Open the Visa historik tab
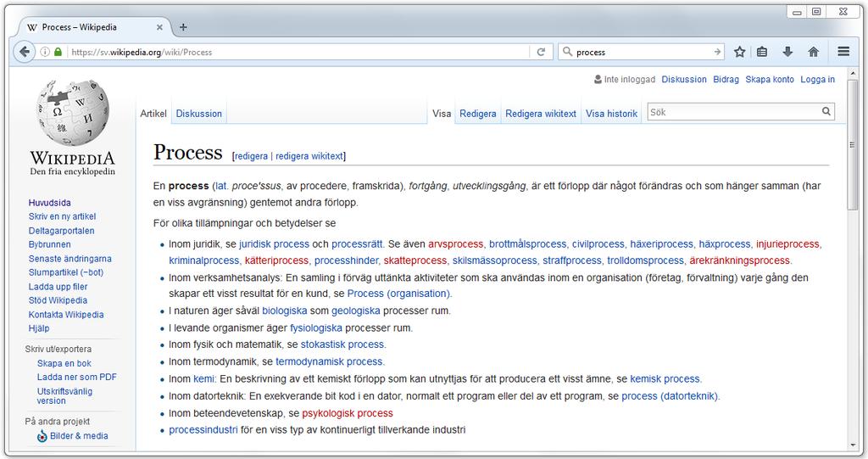 (x=612, y=114)
